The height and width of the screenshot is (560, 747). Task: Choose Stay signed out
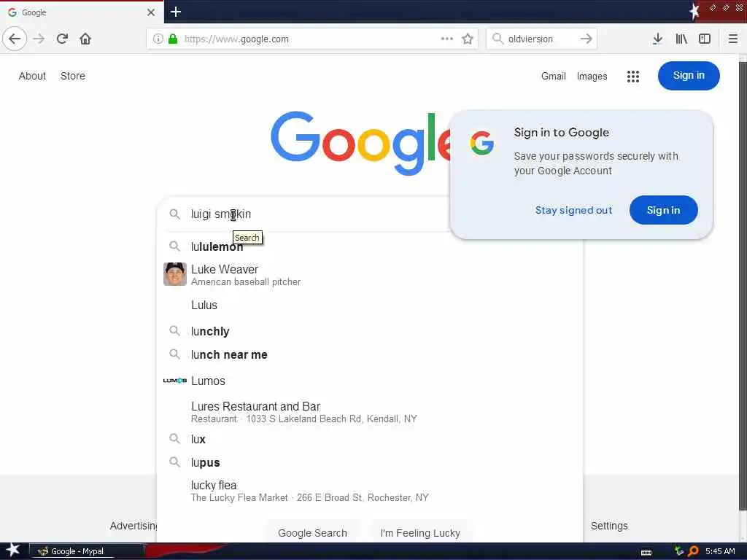click(x=573, y=210)
